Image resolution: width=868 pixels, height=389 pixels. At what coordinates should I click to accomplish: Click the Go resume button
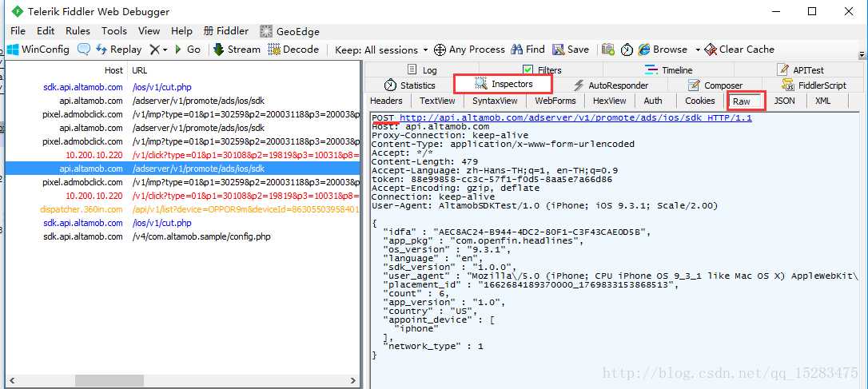(187, 50)
